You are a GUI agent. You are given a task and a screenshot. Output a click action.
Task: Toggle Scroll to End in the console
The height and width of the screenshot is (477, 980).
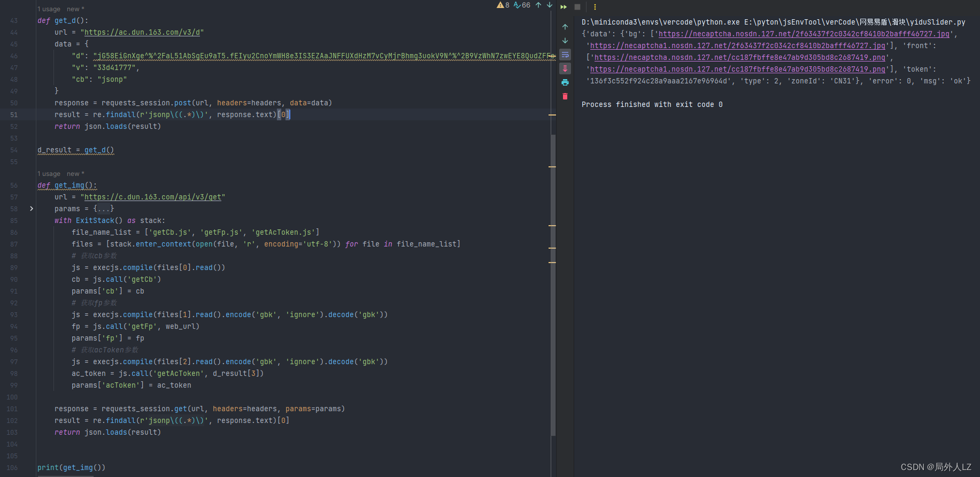tap(565, 68)
